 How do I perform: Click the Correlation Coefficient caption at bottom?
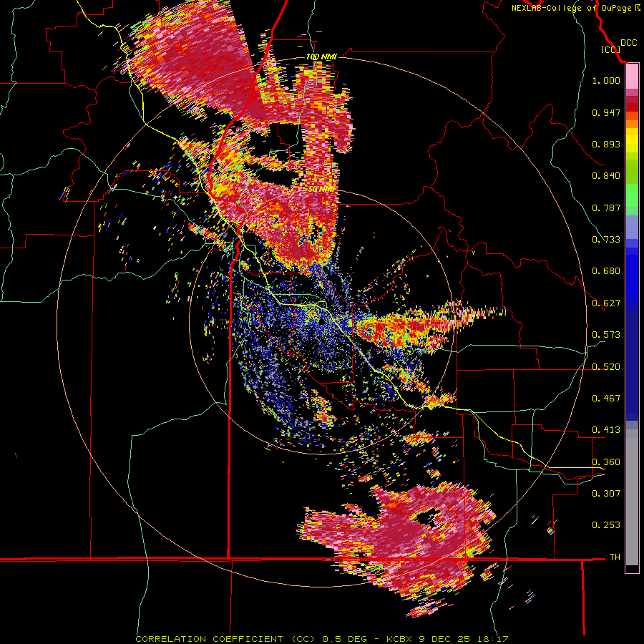[322, 639]
